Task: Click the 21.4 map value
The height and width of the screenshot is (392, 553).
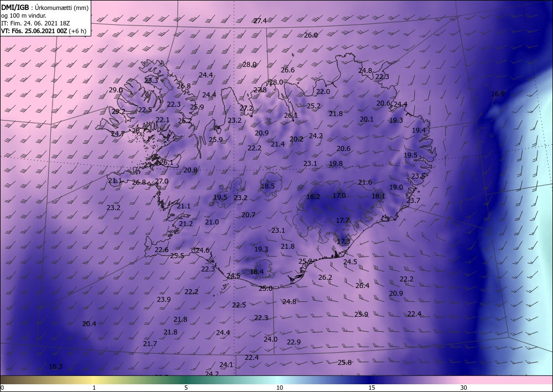Action: tap(278, 144)
